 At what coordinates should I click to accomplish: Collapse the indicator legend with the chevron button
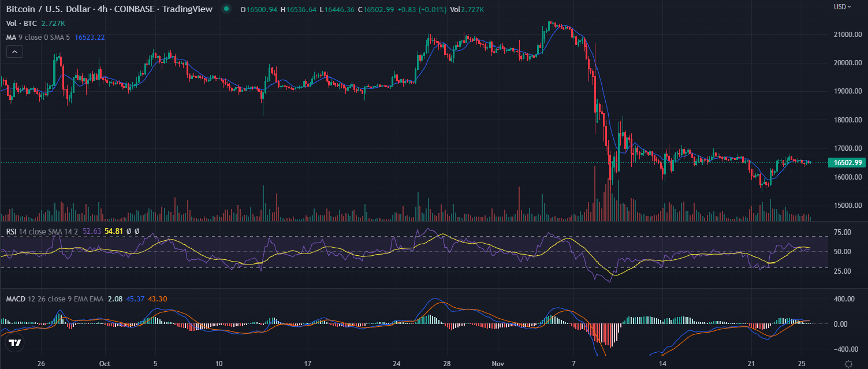pyautogui.click(x=15, y=52)
